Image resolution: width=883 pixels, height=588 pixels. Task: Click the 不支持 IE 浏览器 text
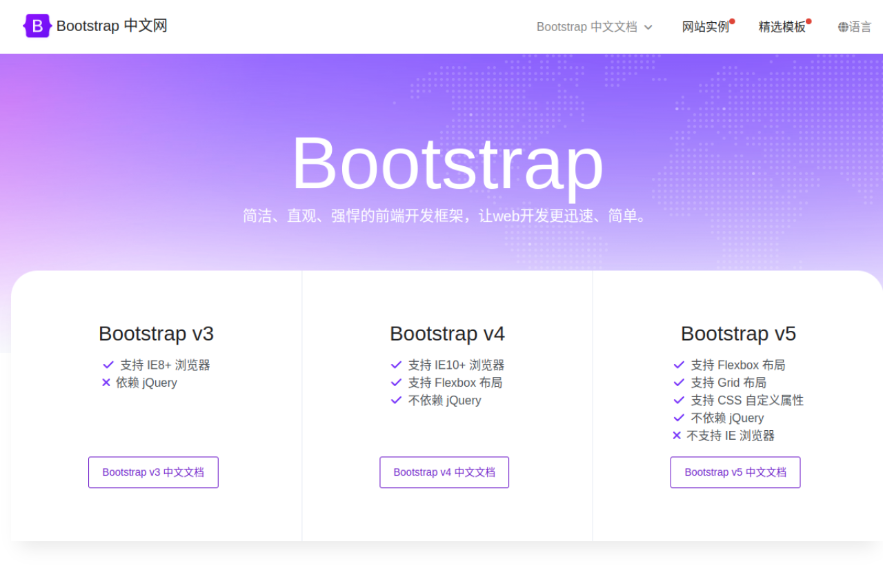tap(731, 436)
